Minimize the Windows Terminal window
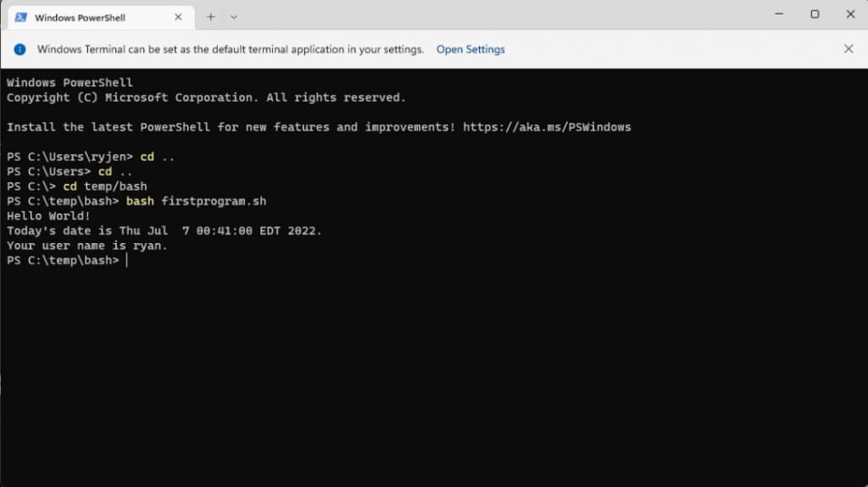The image size is (868, 487). (x=779, y=14)
